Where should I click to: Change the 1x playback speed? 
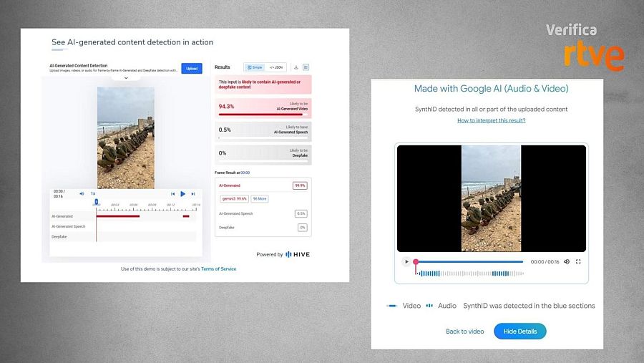[93, 193]
